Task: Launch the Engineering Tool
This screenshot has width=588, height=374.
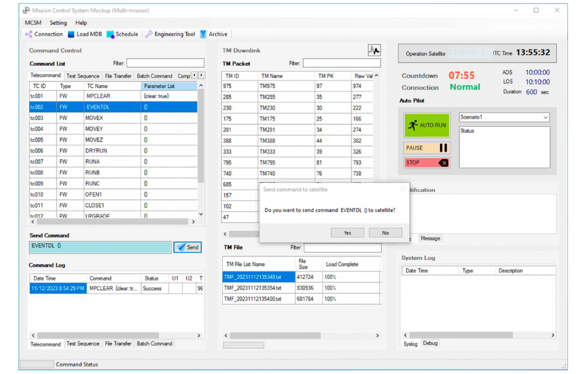Action: point(149,34)
